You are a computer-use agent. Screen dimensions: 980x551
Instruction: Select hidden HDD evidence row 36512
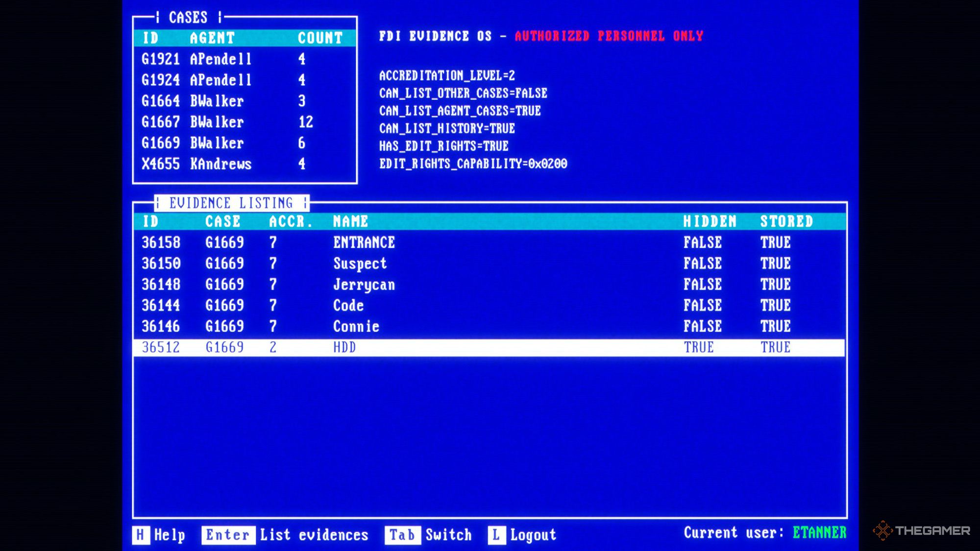(490, 346)
